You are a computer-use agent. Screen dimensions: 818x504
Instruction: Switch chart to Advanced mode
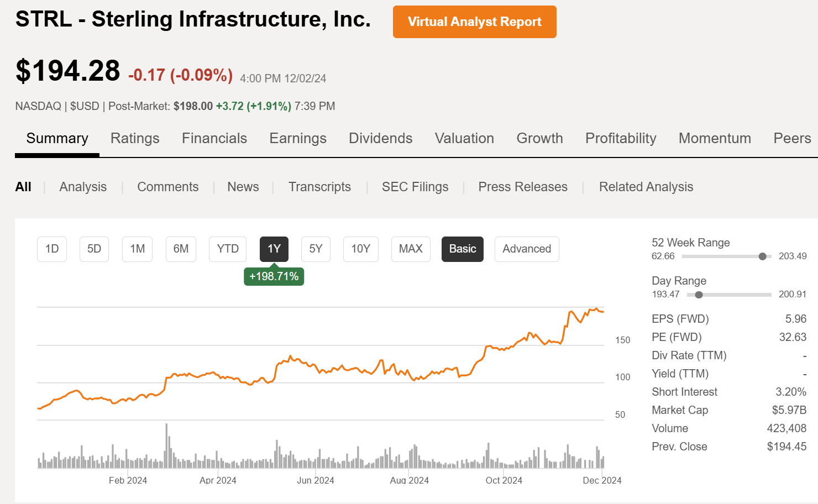click(x=526, y=249)
